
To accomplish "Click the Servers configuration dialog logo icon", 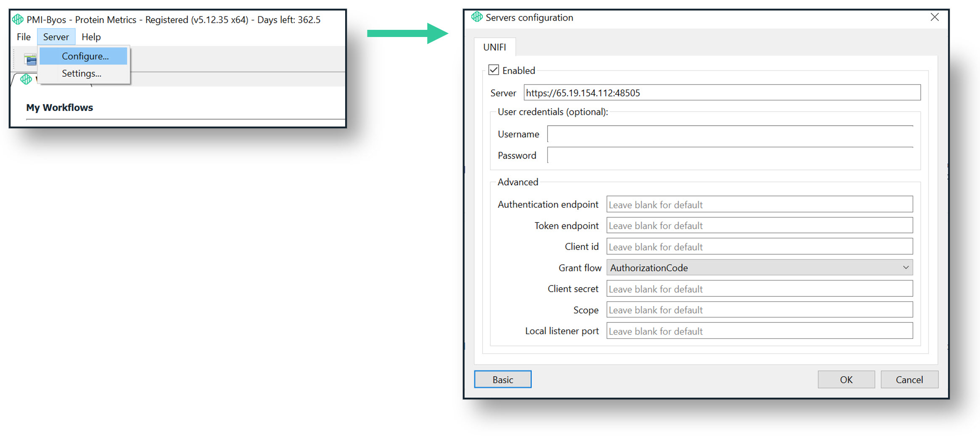I will (x=477, y=17).
